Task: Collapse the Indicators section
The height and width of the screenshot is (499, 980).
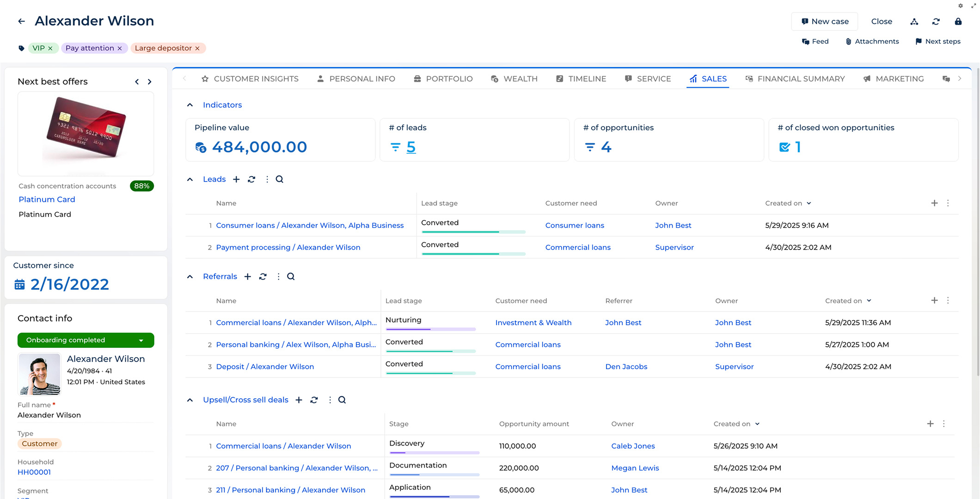Action: (190, 105)
